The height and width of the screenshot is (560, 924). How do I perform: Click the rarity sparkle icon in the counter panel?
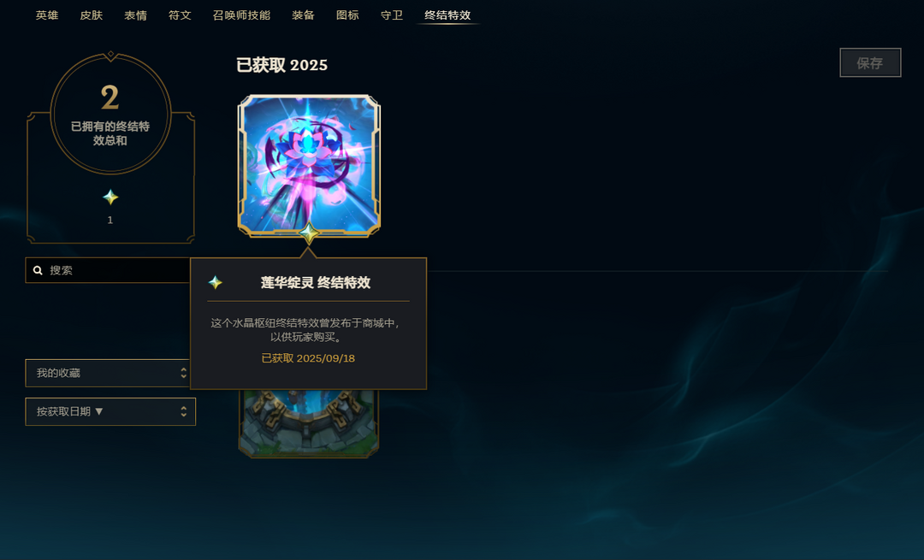[x=110, y=197]
